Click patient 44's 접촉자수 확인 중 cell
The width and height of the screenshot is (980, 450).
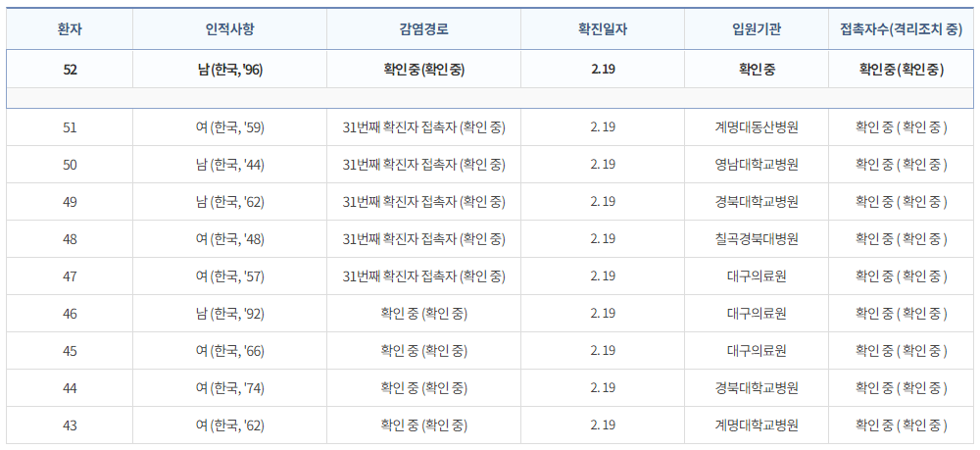(x=902, y=388)
